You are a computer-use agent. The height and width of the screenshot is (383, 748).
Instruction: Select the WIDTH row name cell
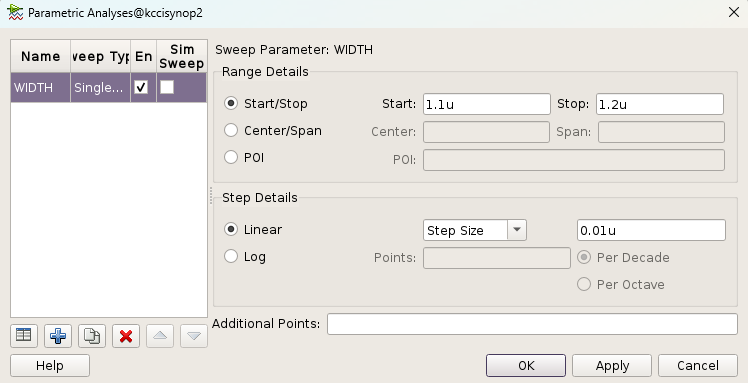coord(41,87)
